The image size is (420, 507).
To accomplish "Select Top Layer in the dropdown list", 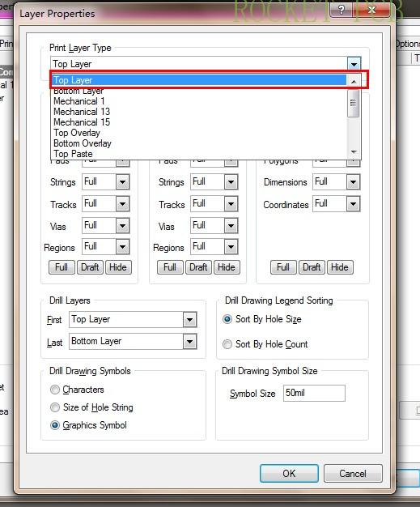I will (199, 80).
